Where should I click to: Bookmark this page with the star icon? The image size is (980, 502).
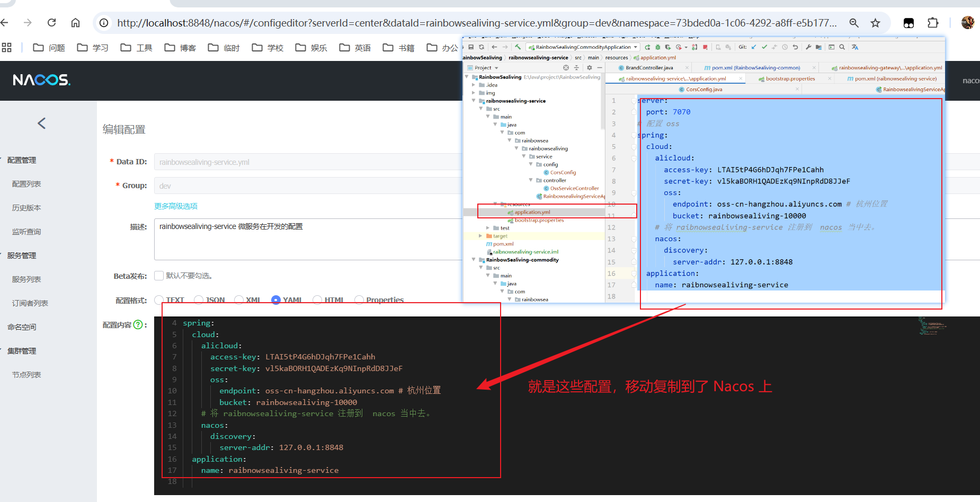click(x=875, y=23)
